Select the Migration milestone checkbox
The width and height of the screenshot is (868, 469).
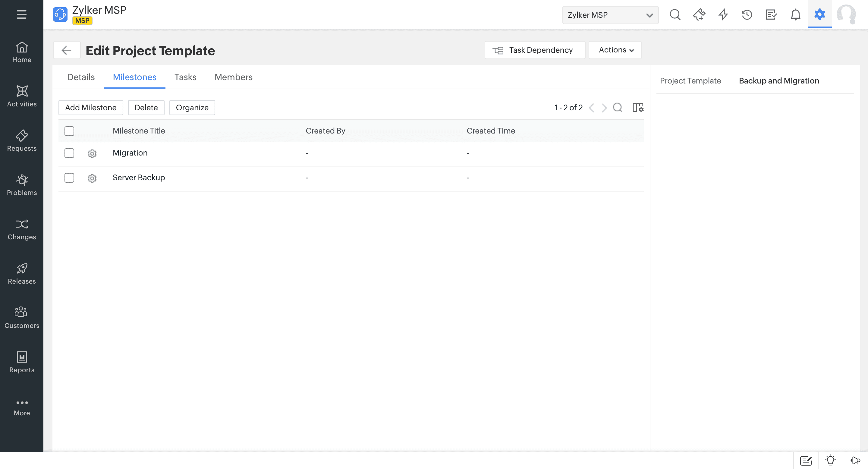coord(69,153)
